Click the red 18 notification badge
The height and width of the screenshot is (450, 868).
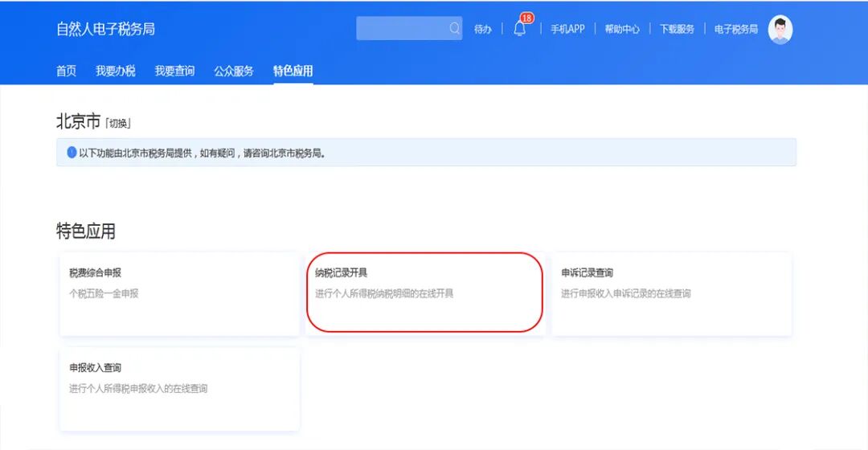click(x=527, y=18)
